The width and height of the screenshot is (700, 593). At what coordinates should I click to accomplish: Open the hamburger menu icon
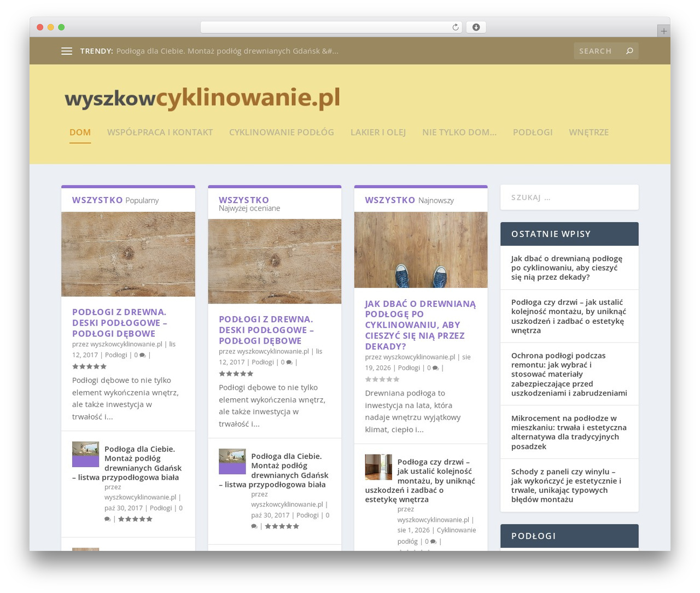67,51
